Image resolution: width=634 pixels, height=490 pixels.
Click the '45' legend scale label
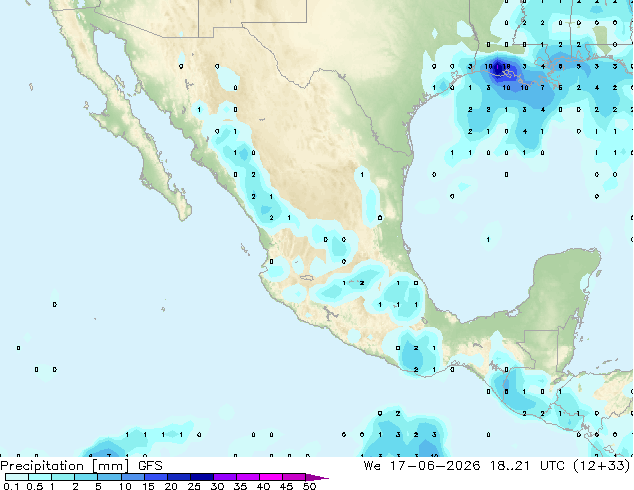pos(286,486)
